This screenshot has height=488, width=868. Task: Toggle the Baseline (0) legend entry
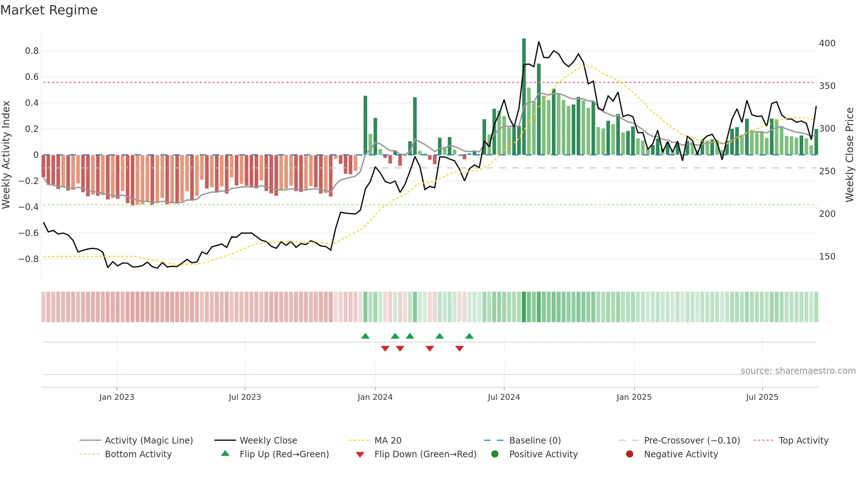point(522,440)
